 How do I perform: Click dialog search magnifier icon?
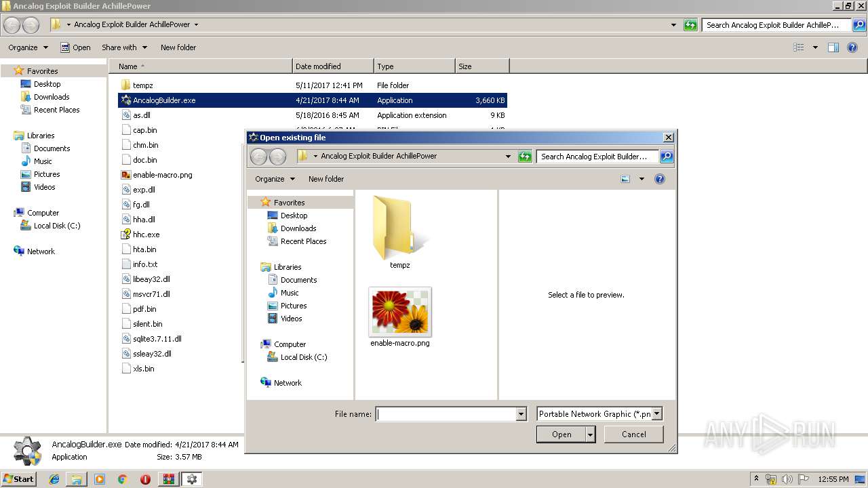tap(667, 157)
